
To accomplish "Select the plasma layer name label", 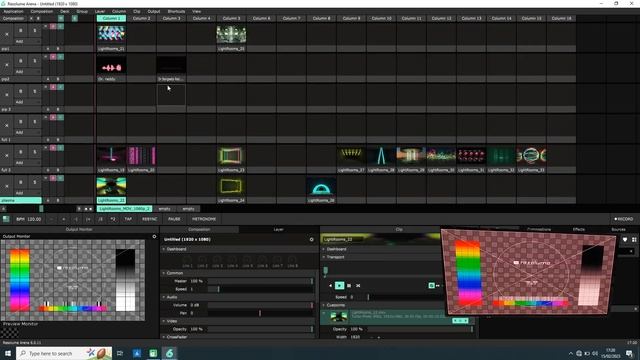I will [x=21, y=200].
